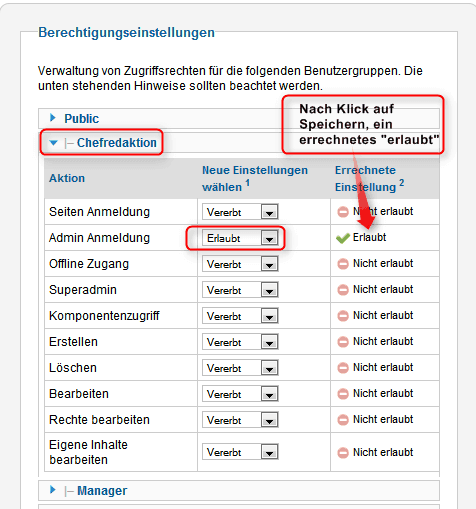Click the Public group title
476x509 pixels.
pyautogui.click(x=82, y=119)
